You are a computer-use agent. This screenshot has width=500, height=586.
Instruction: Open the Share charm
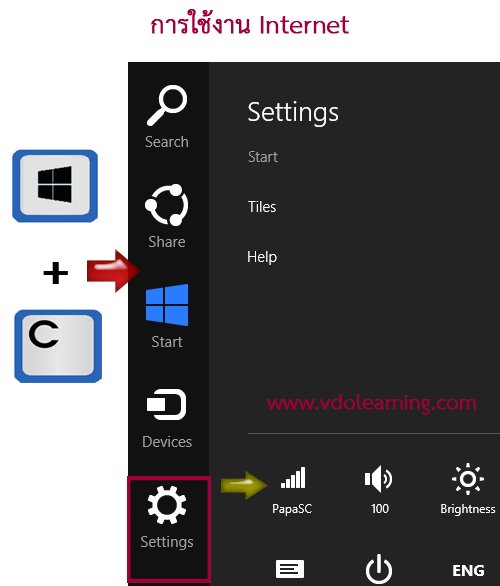click(x=167, y=217)
